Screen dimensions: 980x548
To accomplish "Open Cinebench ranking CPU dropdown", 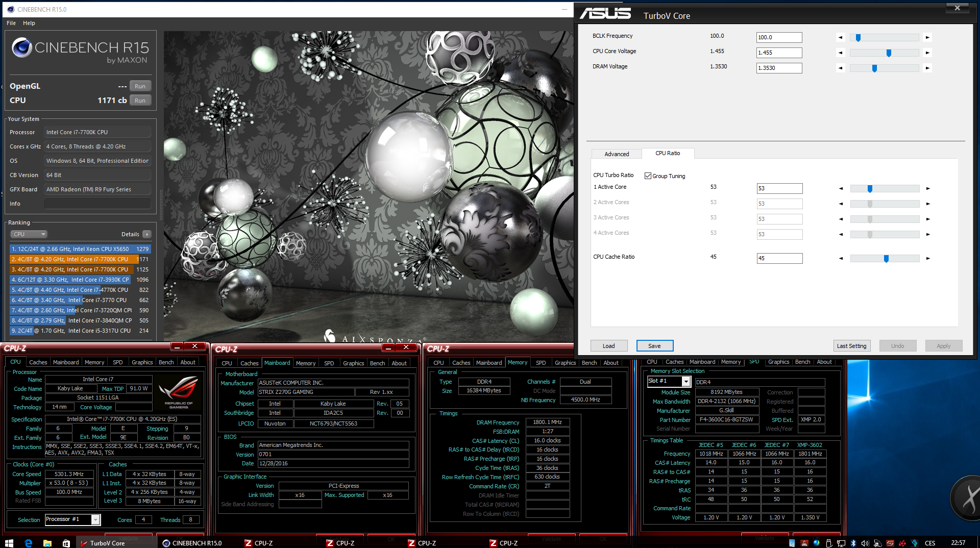I will coord(29,234).
